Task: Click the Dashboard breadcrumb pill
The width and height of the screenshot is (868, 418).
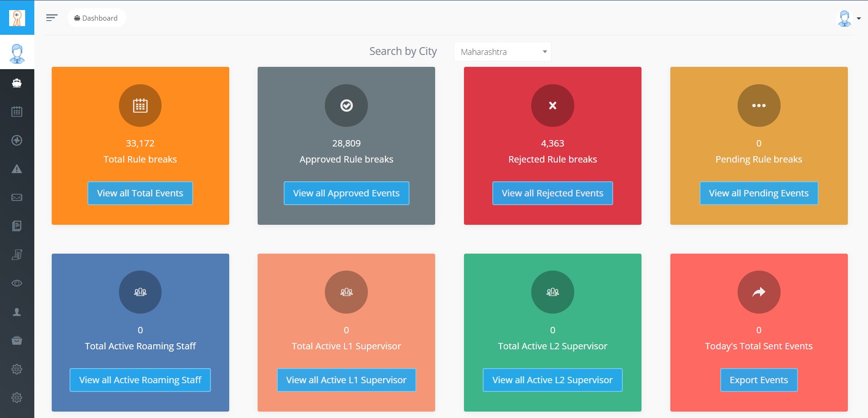Action: tap(97, 18)
